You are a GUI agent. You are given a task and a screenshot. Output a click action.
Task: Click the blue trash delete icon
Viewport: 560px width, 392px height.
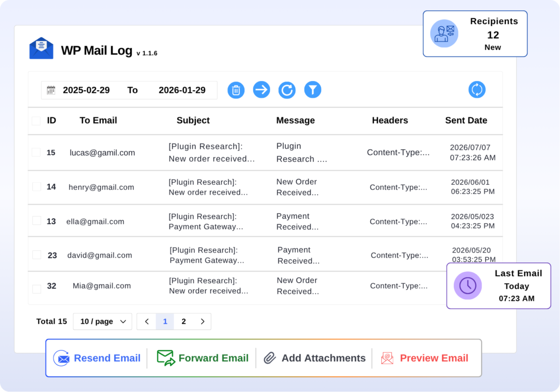pos(236,90)
